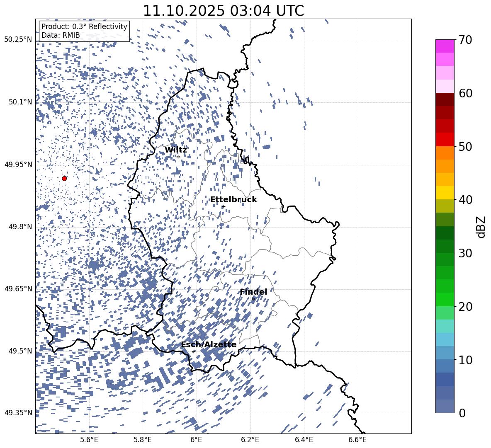Click the magenta 70 dBZ color band

tap(445, 46)
